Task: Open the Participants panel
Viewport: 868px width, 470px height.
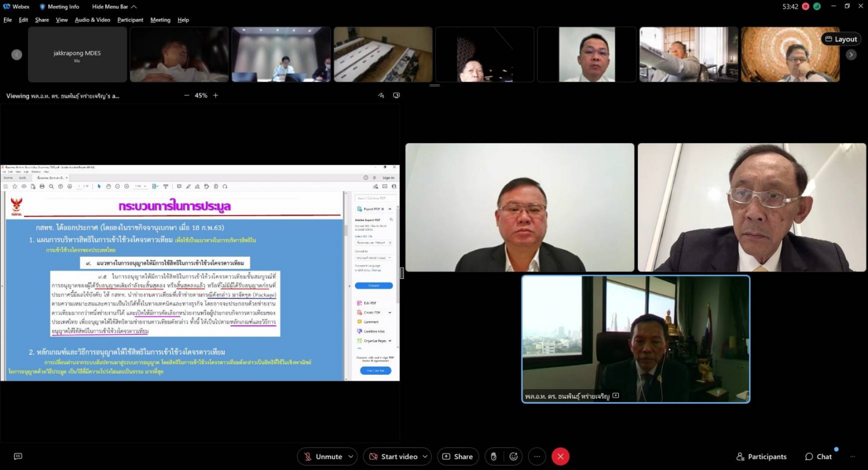Action: coord(761,456)
